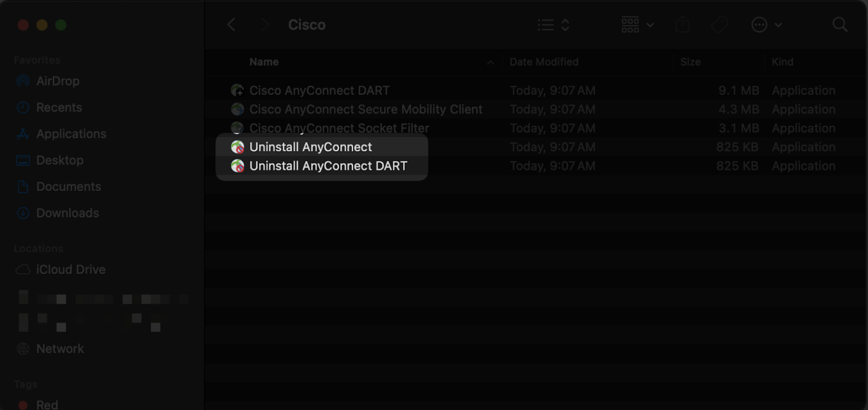Open the group-by dropdown in the toolbar
The image size is (868, 410).
coord(636,24)
